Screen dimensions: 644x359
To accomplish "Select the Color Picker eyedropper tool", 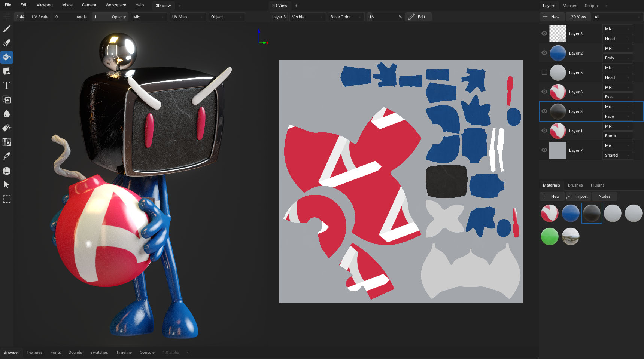I will pyautogui.click(x=7, y=157).
